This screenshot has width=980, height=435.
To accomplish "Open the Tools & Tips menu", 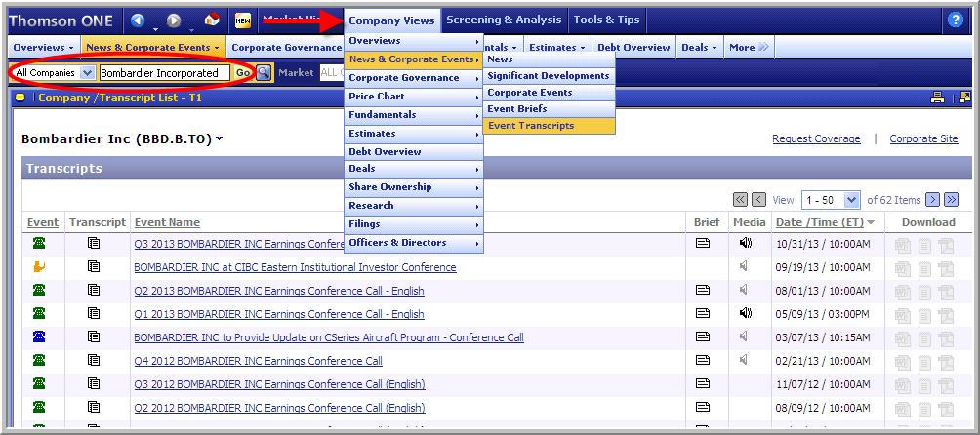I will [606, 20].
